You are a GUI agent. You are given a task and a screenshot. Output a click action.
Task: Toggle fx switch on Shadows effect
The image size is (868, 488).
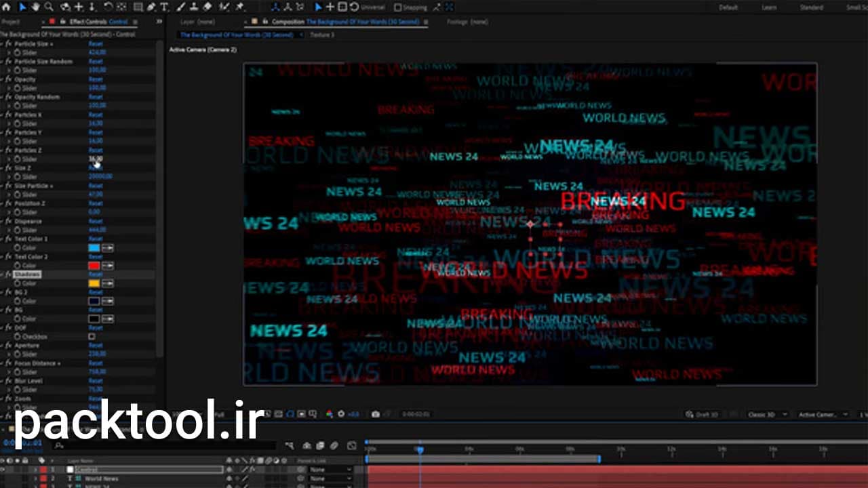pos(9,274)
